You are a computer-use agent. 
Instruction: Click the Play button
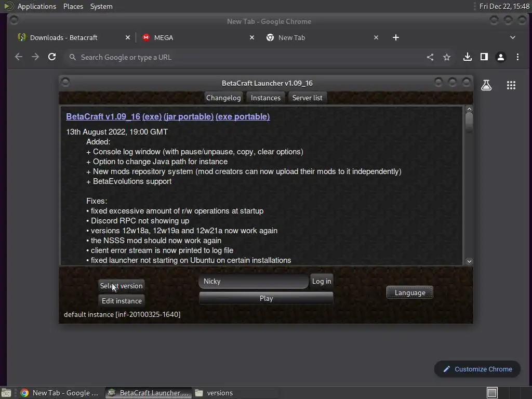coord(266,298)
